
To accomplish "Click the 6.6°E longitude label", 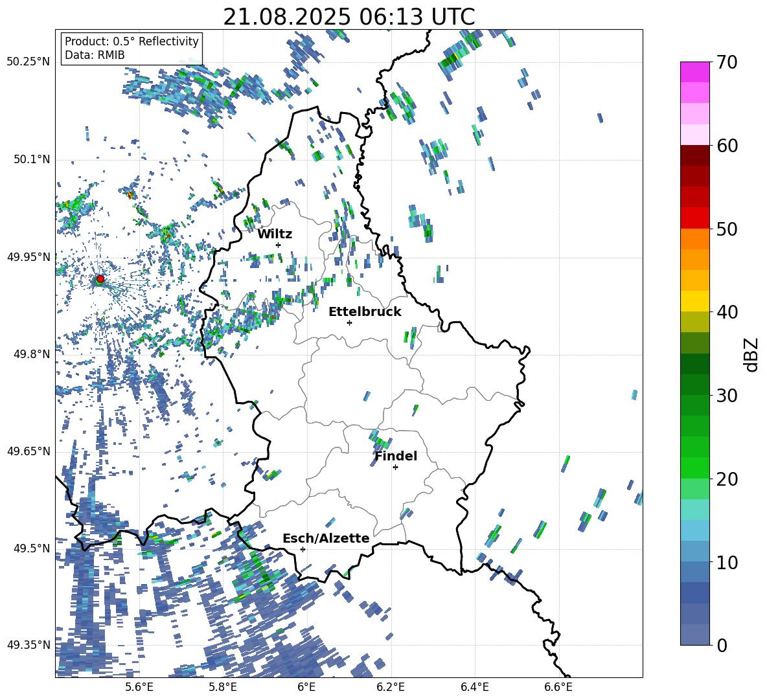I will pyautogui.click(x=559, y=687).
